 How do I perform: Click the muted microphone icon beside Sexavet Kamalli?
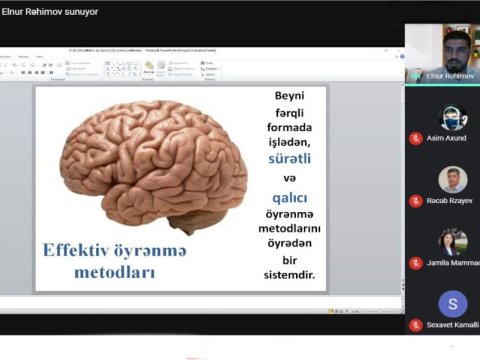[416, 325]
